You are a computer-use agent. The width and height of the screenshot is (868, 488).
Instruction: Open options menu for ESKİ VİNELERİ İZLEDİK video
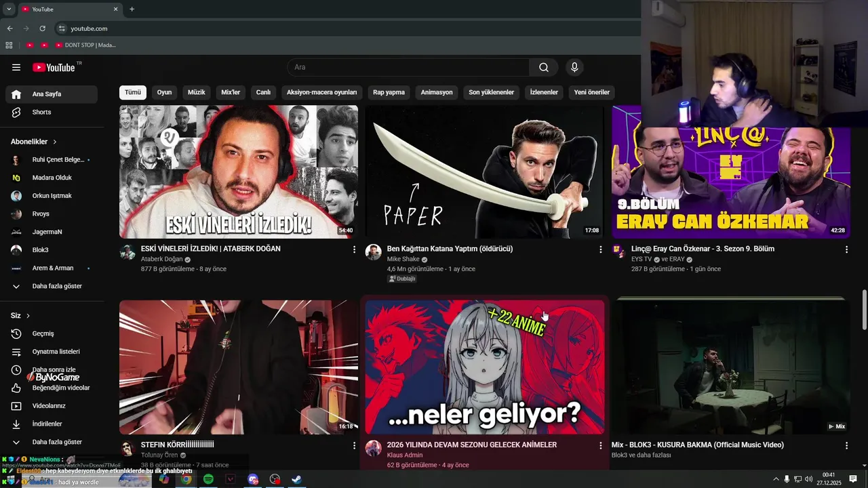[354, 249]
